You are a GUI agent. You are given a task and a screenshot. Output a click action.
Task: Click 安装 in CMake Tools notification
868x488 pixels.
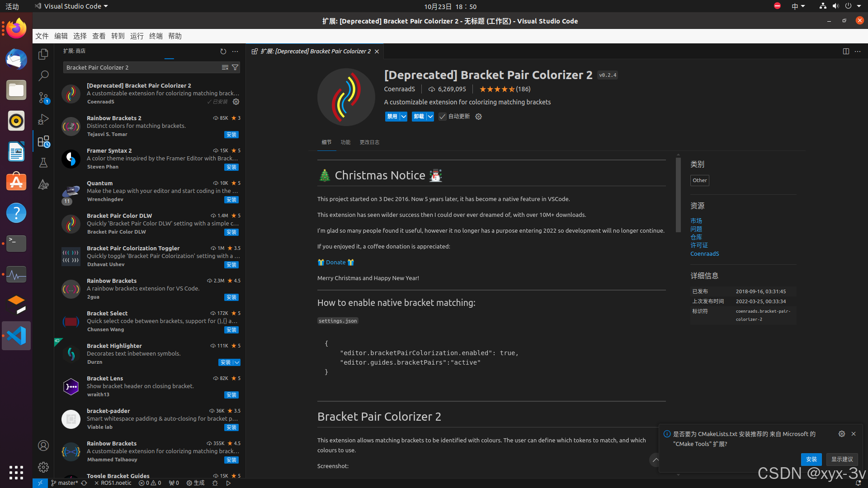(811, 459)
